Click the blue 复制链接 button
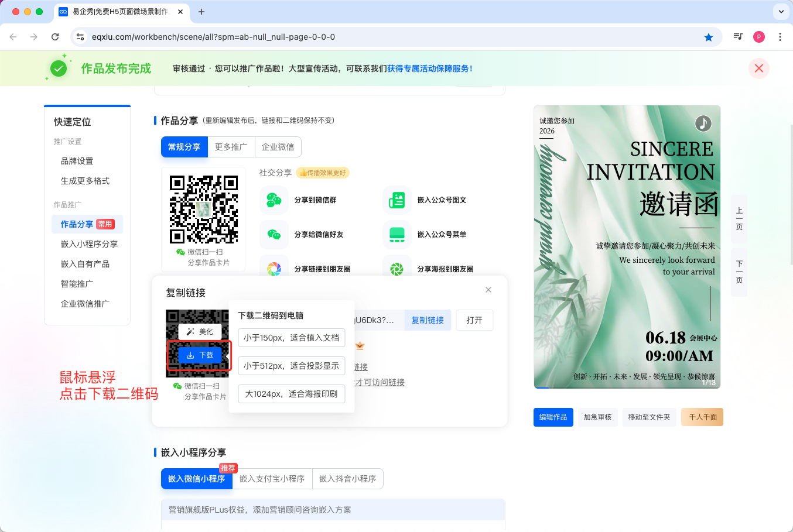 [x=428, y=320]
